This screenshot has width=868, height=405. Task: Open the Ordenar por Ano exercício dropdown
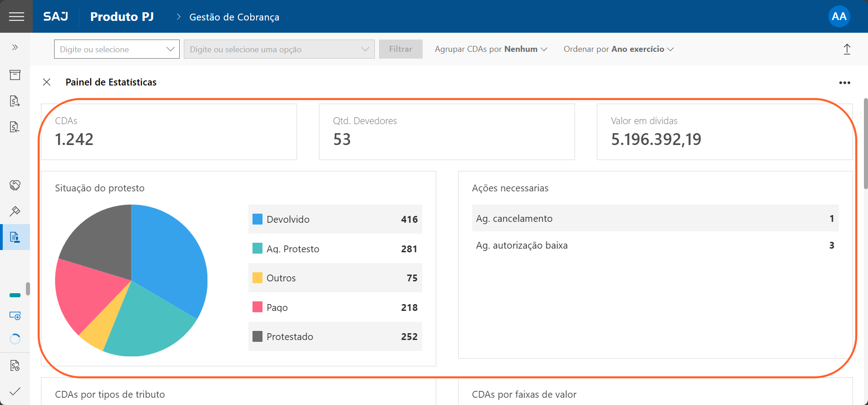coord(619,49)
